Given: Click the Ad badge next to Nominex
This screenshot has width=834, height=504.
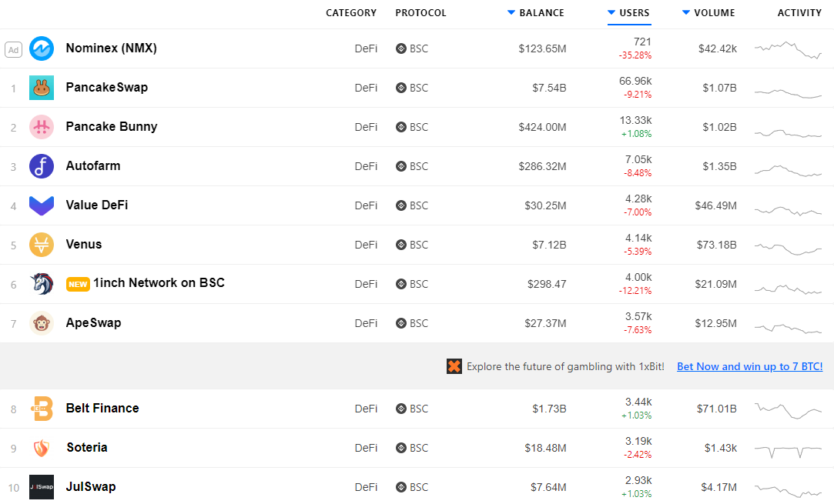Looking at the screenshot, I should pos(13,50).
